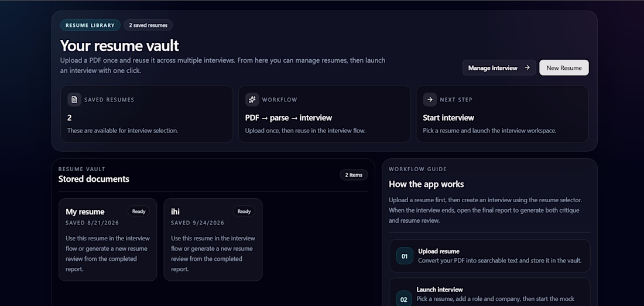Viewport: 644px width, 306px height.
Task: Click the My resume title text
Action: pos(85,212)
